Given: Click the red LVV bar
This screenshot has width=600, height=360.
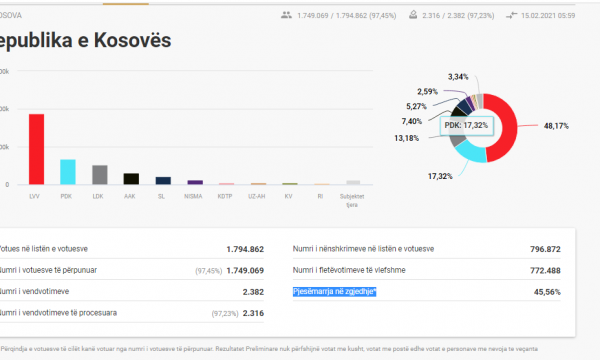Looking at the screenshot, I should [36, 149].
